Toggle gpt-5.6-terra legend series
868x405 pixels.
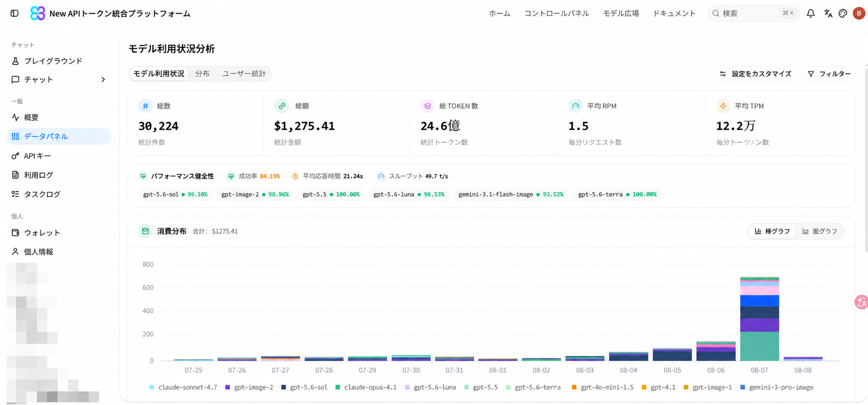point(533,387)
